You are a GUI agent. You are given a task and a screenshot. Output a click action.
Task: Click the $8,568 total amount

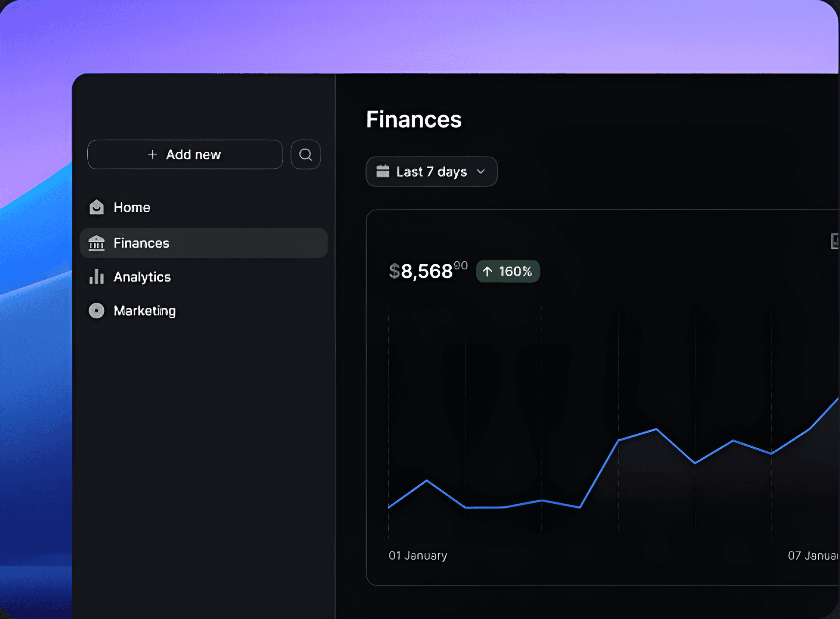427,271
